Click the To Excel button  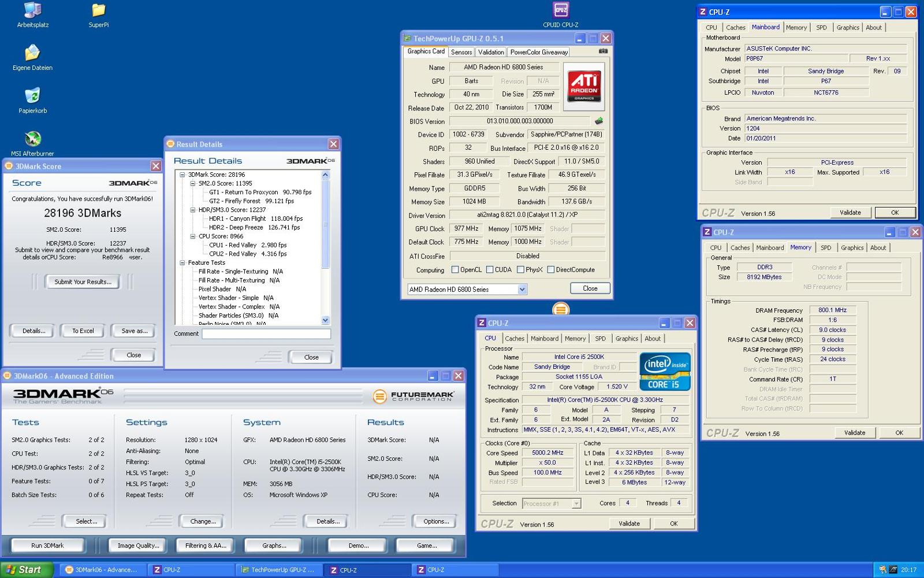(83, 331)
